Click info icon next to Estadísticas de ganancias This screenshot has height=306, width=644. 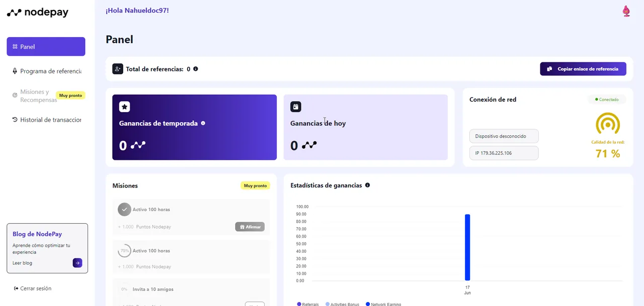367,185
